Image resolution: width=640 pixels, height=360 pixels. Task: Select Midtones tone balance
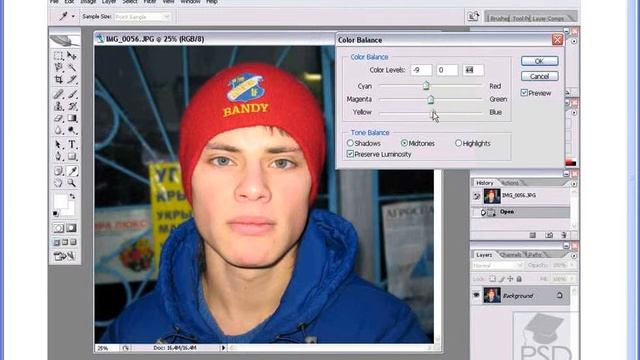[404, 143]
